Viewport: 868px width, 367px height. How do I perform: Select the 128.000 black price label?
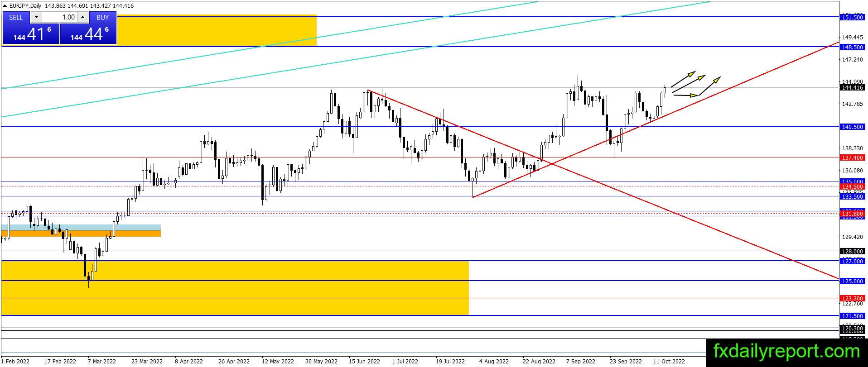click(852, 252)
